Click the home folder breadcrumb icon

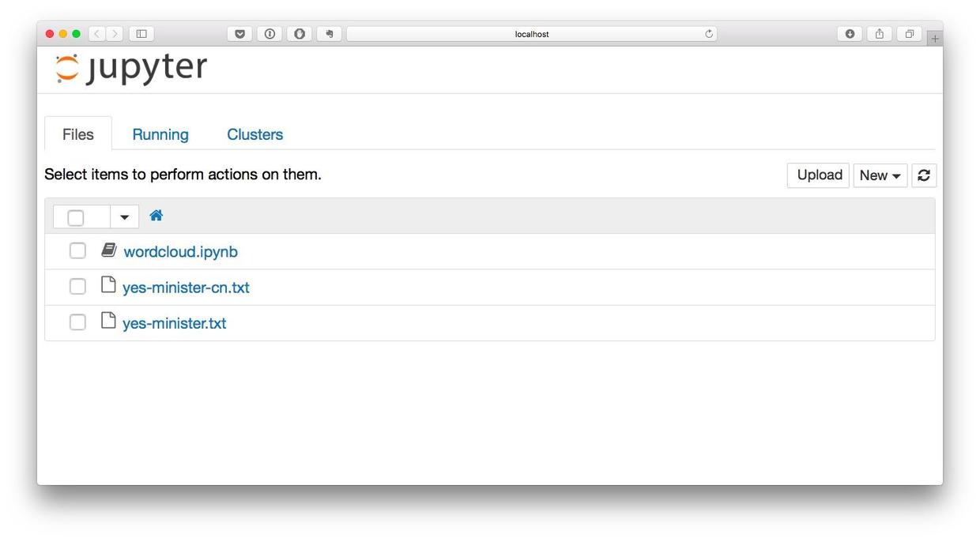pos(156,216)
